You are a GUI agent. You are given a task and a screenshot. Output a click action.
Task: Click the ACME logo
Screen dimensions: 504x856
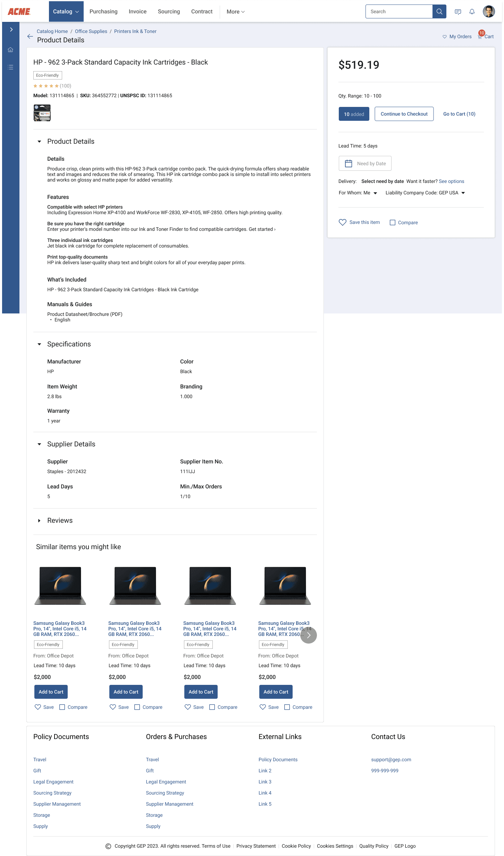[19, 11]
